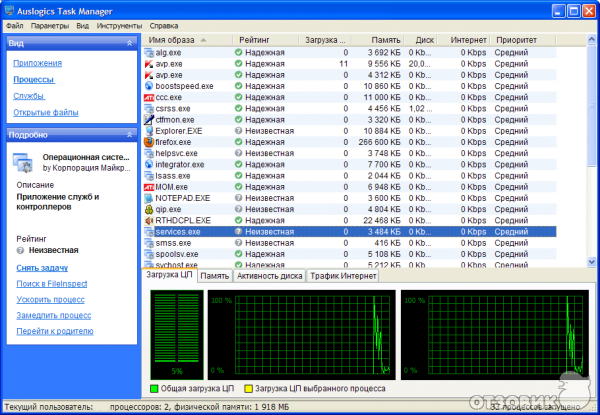The height and width of the screenshot is (415, 600).
Task: Sort the list by the Память column header
Action: pos(383,39)
